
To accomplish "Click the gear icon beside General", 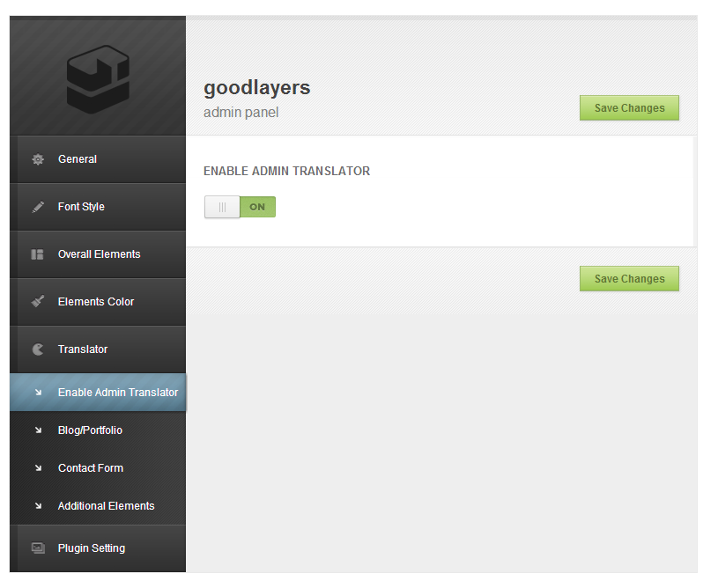I will pyautogui.click(x=38, y=159).
